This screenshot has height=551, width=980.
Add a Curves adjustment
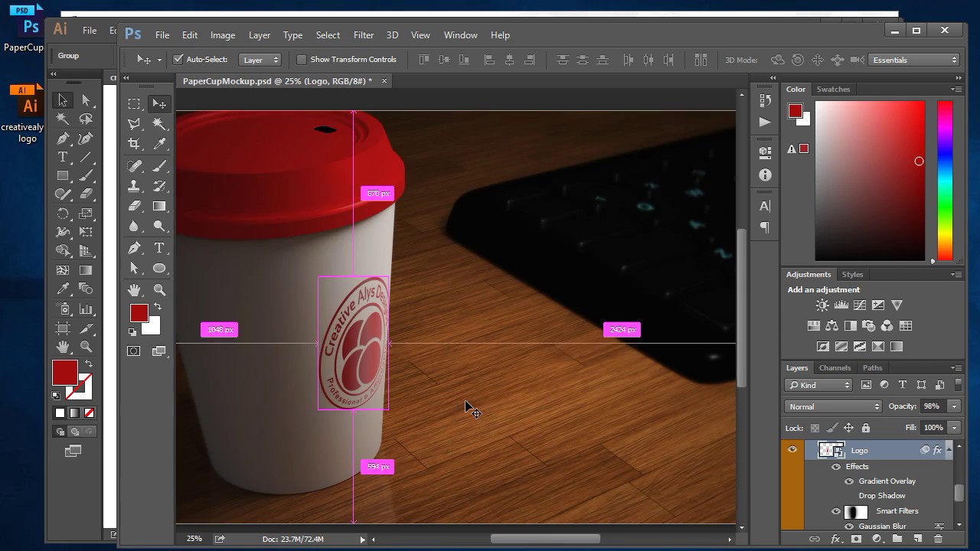click(860, 305)
